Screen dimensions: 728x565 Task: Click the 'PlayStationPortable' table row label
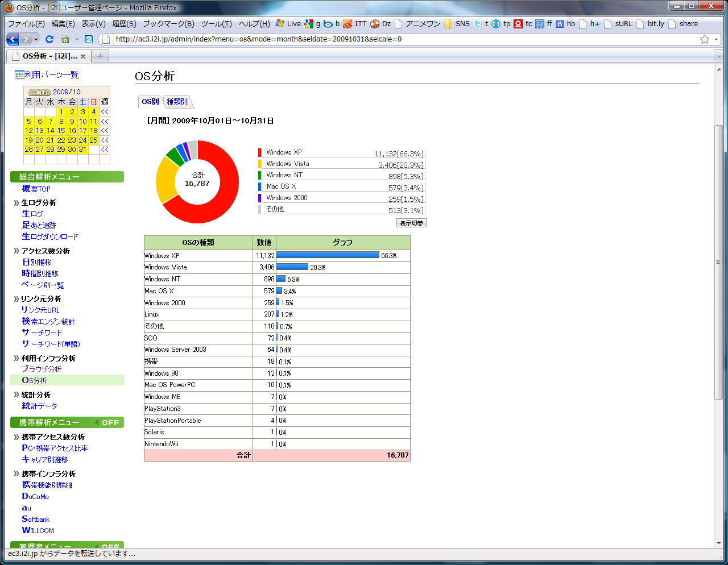173,421
